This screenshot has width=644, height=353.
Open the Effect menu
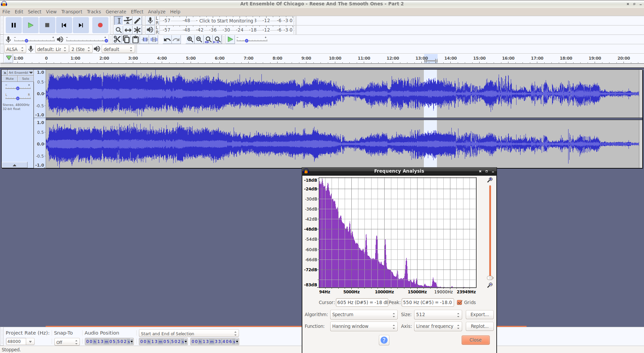click(137, 12)
